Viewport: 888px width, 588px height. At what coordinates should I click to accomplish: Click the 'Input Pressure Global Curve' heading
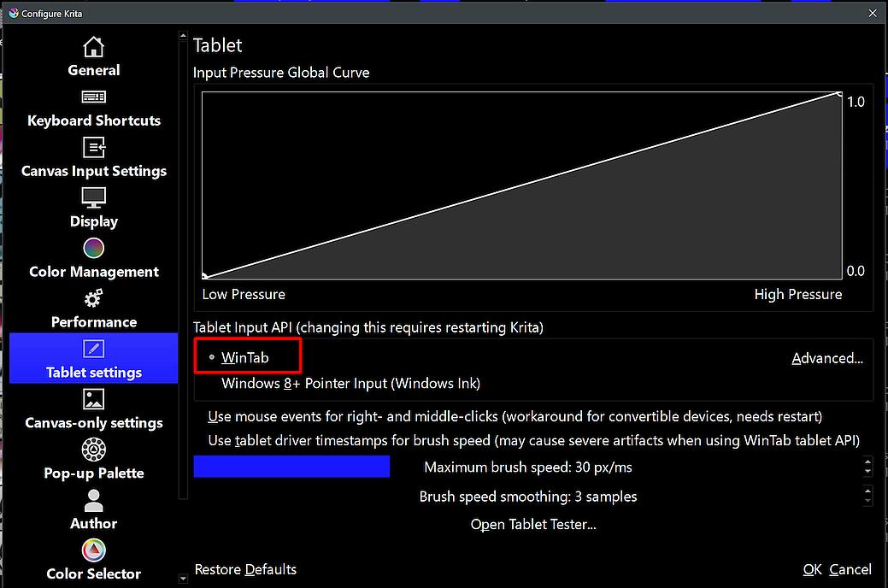click(x=281, y=73)
